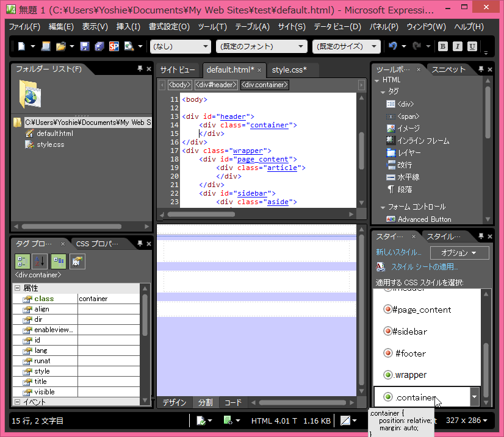Open the font size dropdown
Screen dimensions: 504x437
tap(346, 47)
